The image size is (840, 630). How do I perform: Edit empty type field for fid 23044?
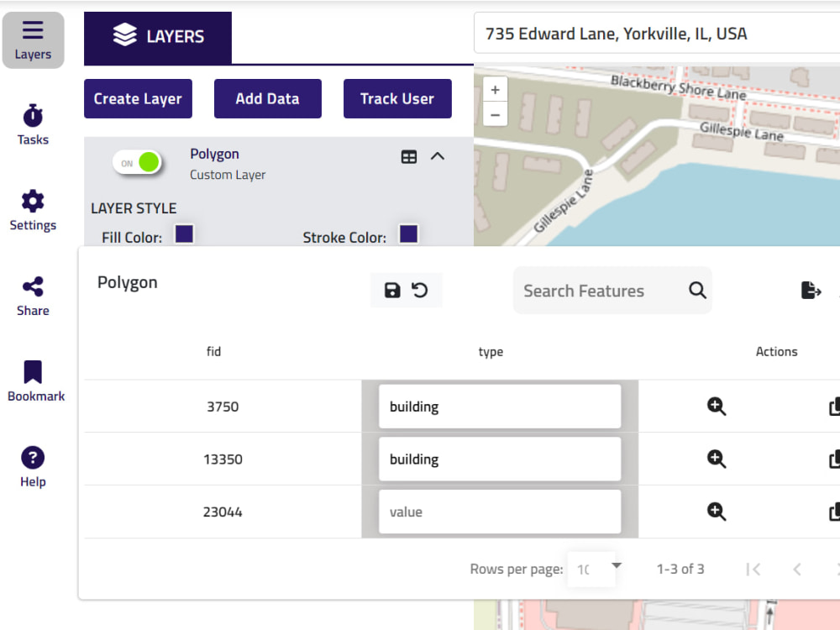[500, 511]
